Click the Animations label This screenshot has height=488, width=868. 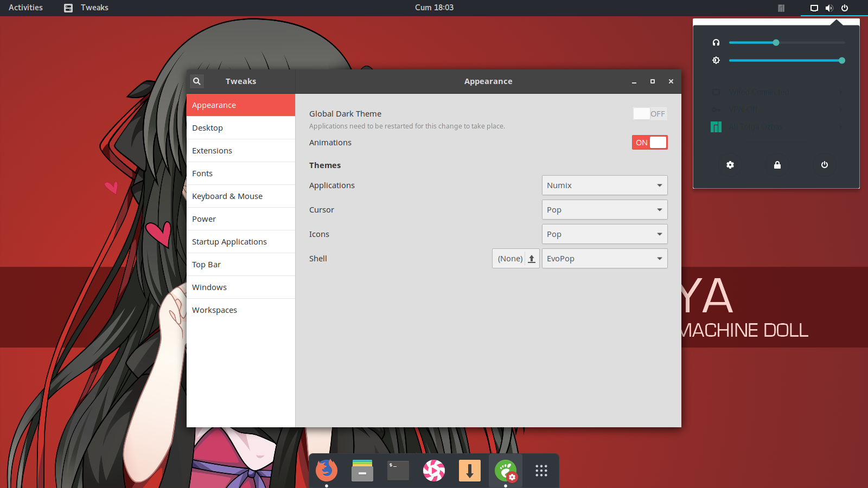coord(330,143)
